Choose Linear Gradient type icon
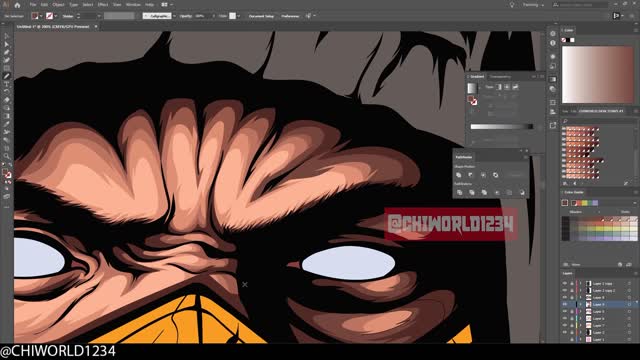This screenshot has height=360, width=640. point(499,87)
